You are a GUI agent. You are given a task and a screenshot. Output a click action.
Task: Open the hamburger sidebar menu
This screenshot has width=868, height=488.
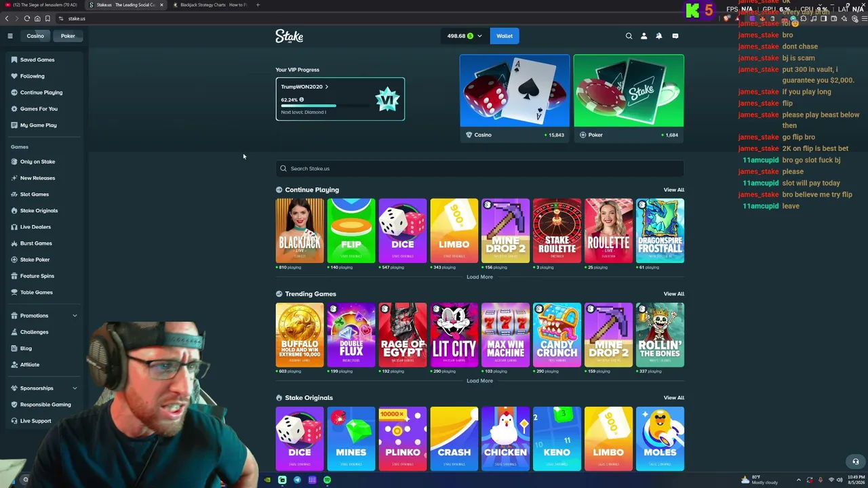pos(10,36)
